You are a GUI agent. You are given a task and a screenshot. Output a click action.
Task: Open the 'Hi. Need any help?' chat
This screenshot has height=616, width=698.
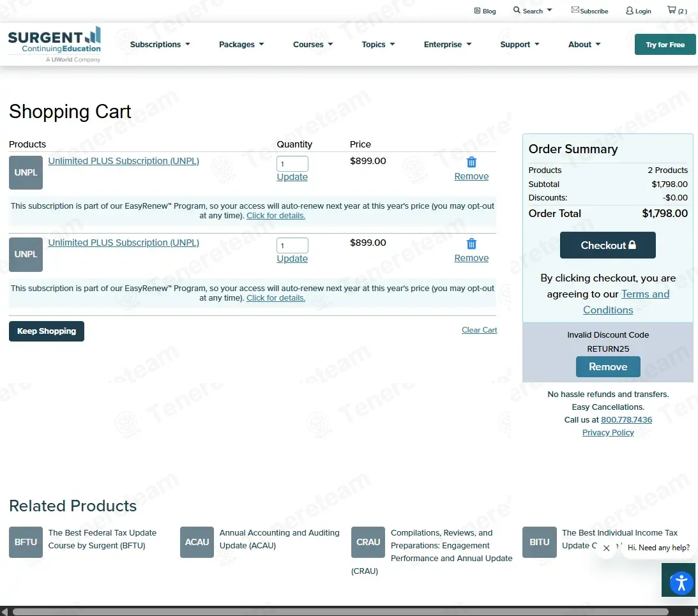coord(658,548)
